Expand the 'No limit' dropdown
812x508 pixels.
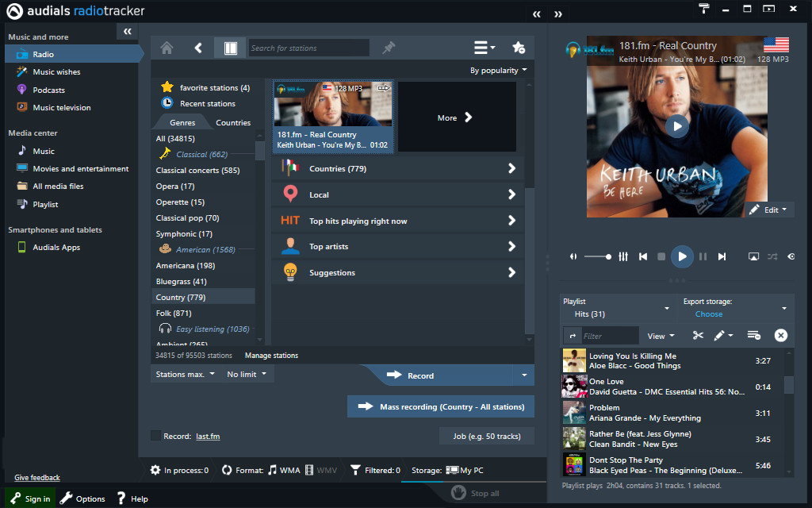pos(247,375)
